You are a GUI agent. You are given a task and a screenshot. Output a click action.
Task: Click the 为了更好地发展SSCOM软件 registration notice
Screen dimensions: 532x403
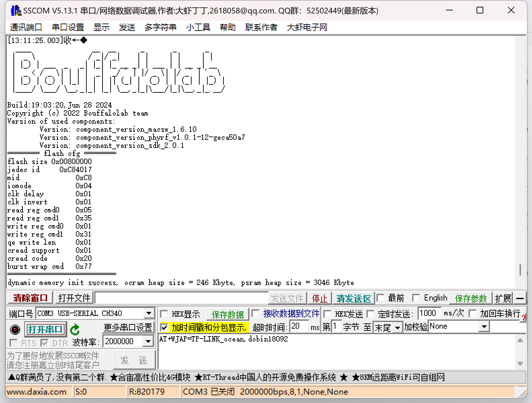coord(53,360)
